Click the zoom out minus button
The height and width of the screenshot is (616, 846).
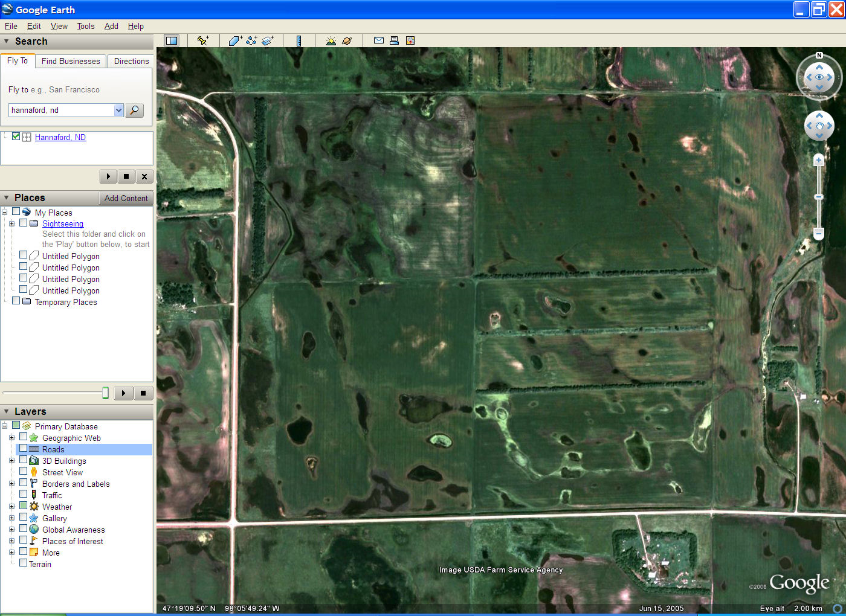pyautogui.click(x=819, y=233)
